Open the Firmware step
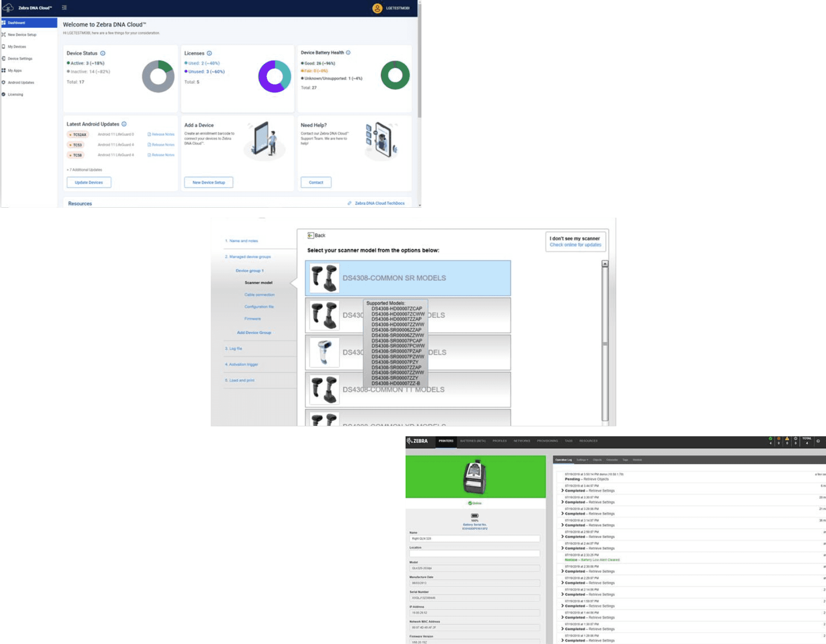This screenshot has width=826, height=644. (252, 319)
